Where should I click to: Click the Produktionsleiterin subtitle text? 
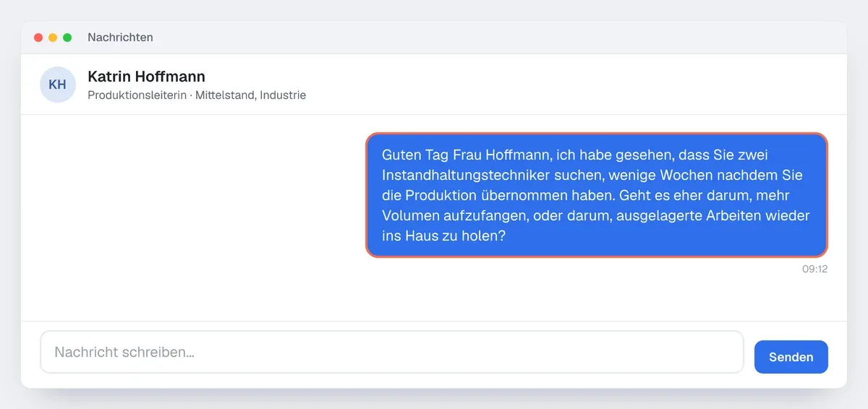click(x=197, y=95)
